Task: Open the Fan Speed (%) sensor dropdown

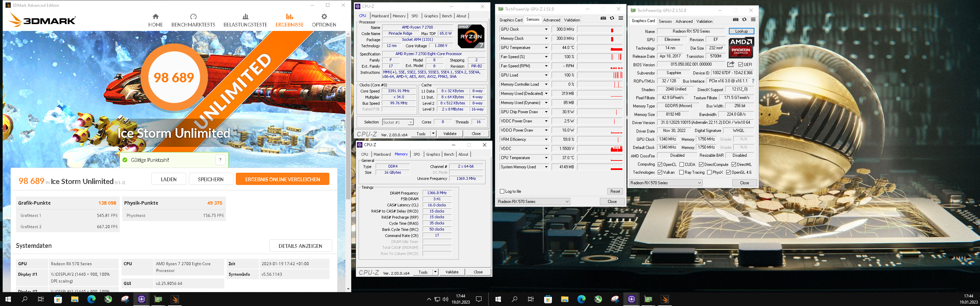Action: pyautogui.click(x=546, y=57)
